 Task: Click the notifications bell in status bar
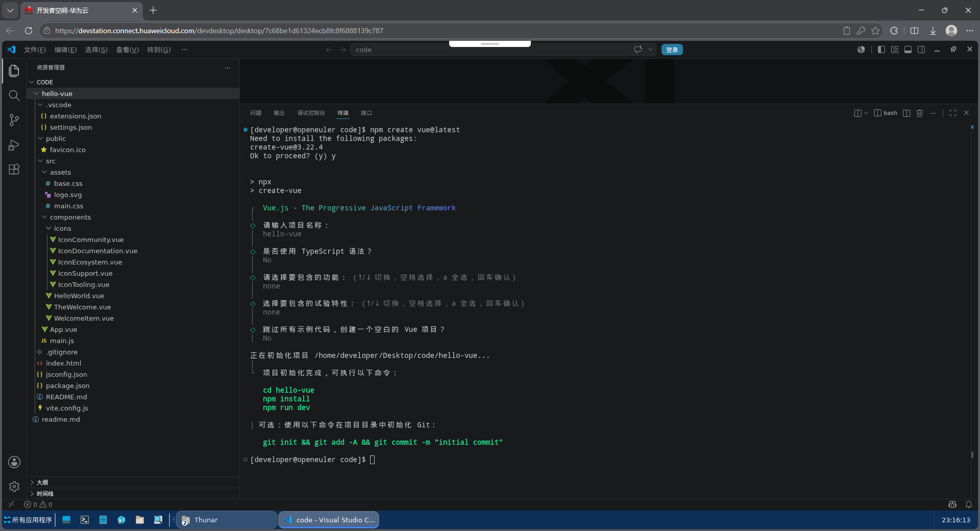pyautogui.click(x=969, y=504)
